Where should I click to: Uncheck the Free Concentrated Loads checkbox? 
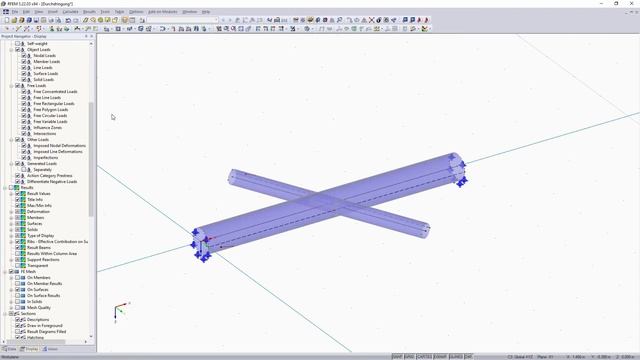[24, 91]
